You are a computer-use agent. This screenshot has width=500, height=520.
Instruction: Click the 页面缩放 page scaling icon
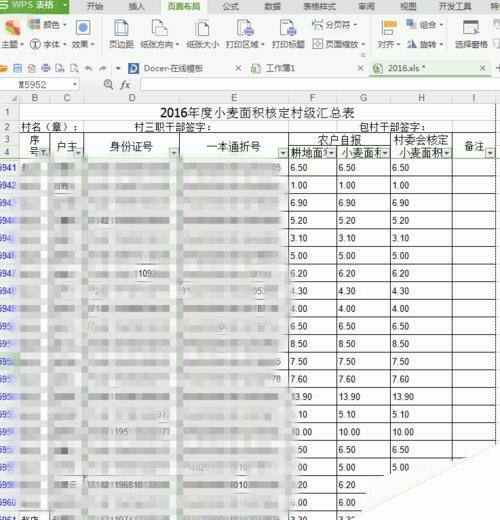318,44
